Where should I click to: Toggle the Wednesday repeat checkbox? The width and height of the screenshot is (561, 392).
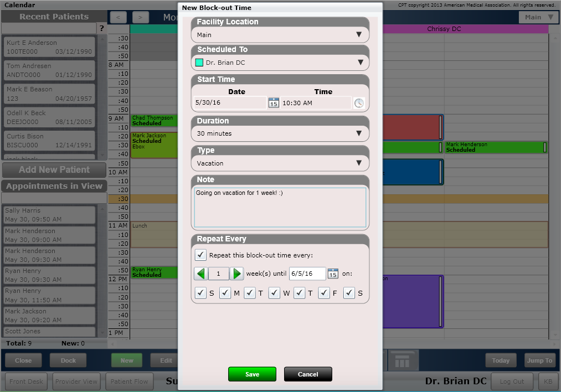tap(274, 293)
